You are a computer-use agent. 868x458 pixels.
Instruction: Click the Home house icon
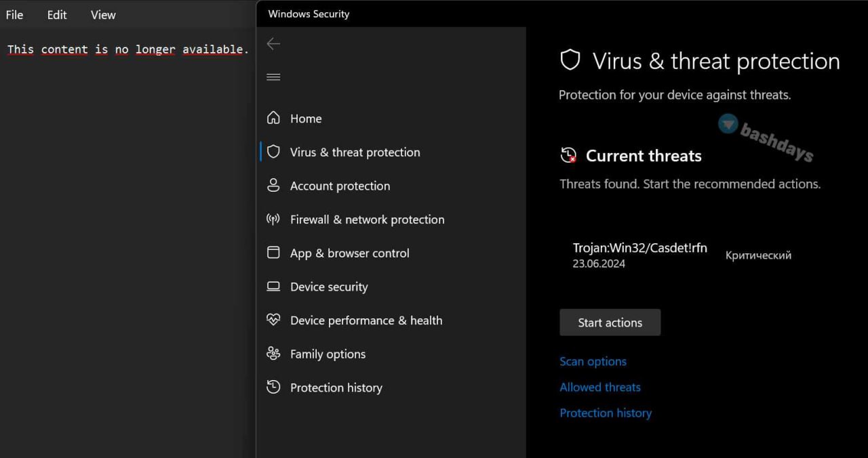coord(273,118)
